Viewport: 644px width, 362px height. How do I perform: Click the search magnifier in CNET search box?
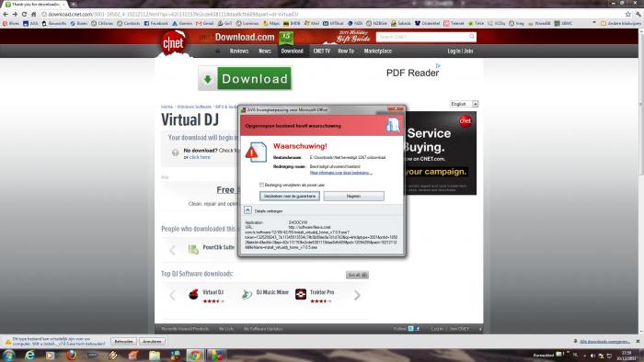(x=472, y=37)
